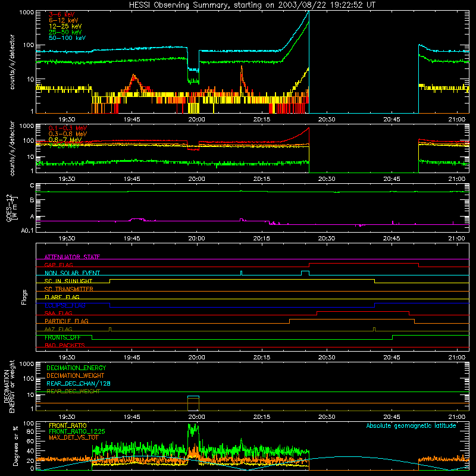Click the 19:45 tick under the keV panel
The height and width of the screenshot is (476, 476).
point(131,120)
